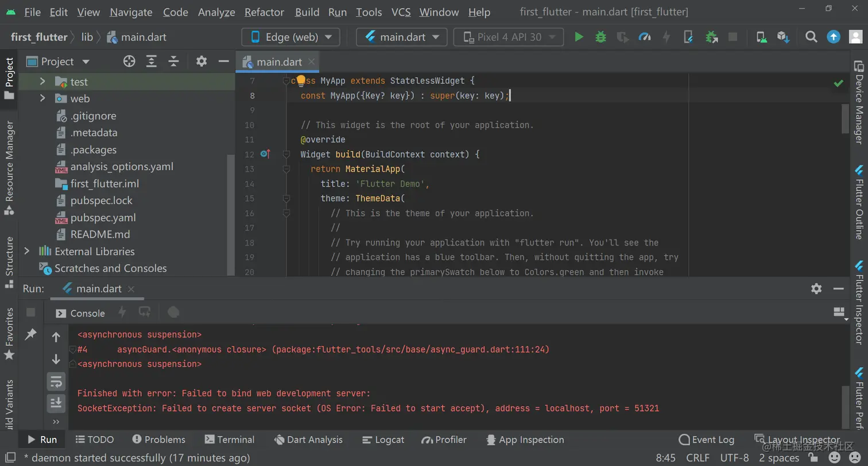Open the SDK Manager toolbar icon

(x=783, y=37)
